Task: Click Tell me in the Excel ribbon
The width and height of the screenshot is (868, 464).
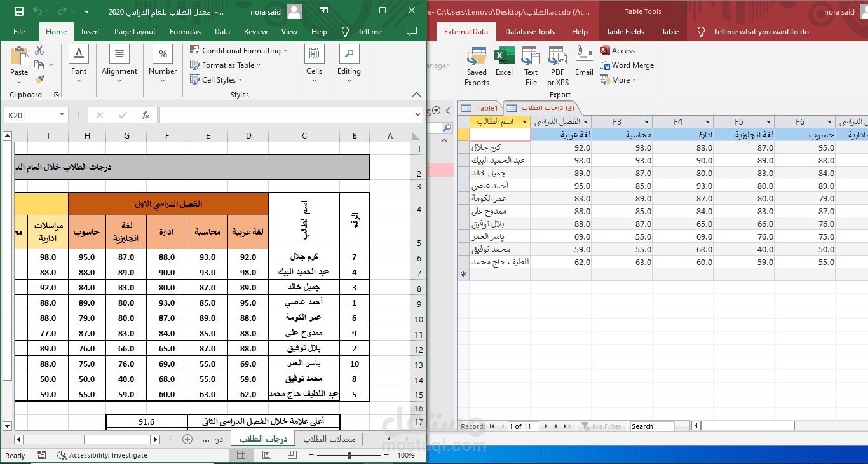Action: pyautogui.click(x=370, y=32)
